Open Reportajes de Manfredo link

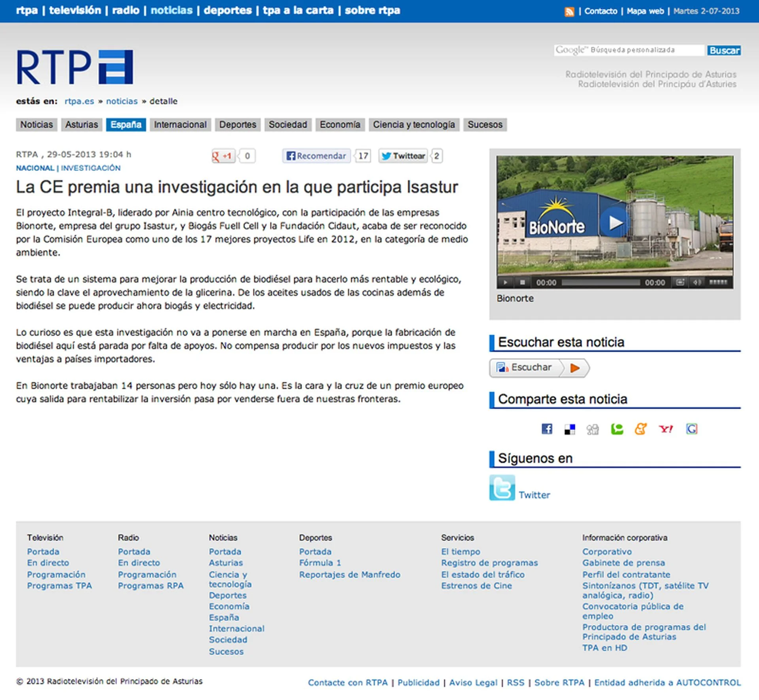[349, 574]
